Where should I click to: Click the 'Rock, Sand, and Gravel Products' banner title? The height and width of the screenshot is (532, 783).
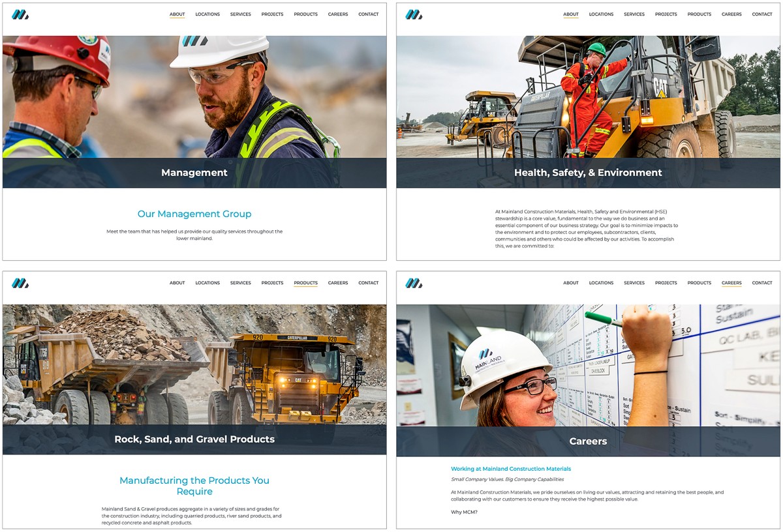(x=194, y=439)
